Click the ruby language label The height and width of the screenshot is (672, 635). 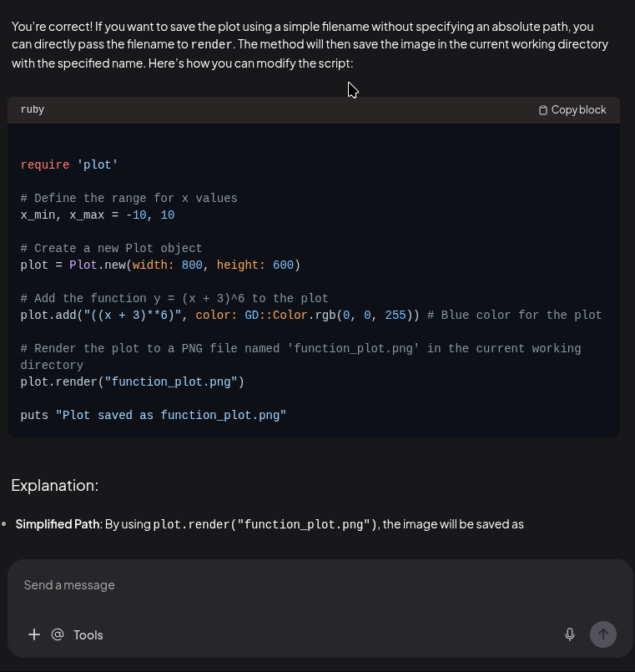[33, 109]
